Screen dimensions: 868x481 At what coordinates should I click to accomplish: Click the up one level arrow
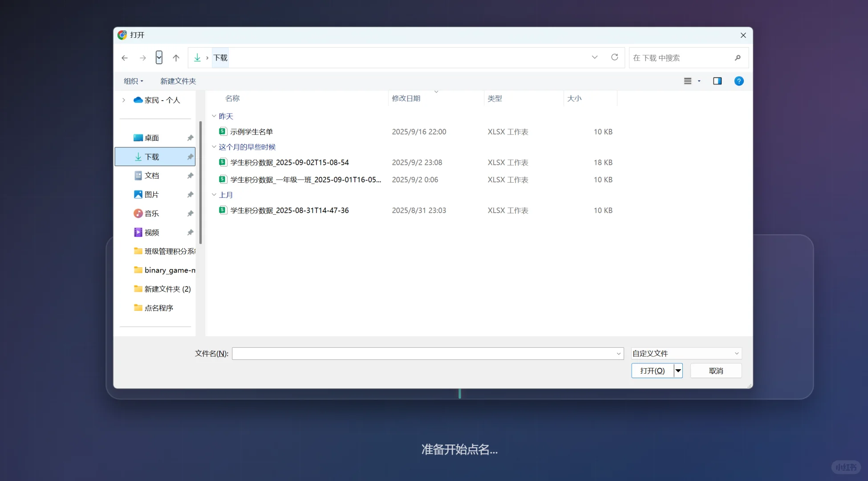(x=176, y=58)
